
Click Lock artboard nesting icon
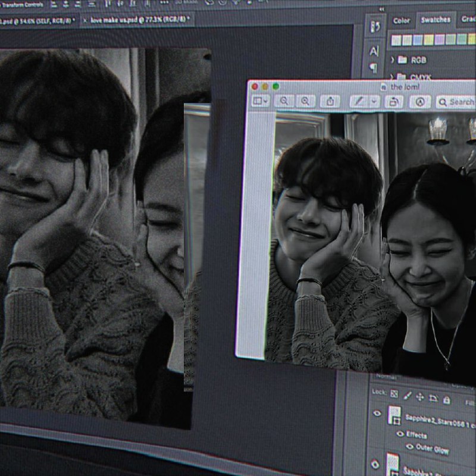click(433, 398)
